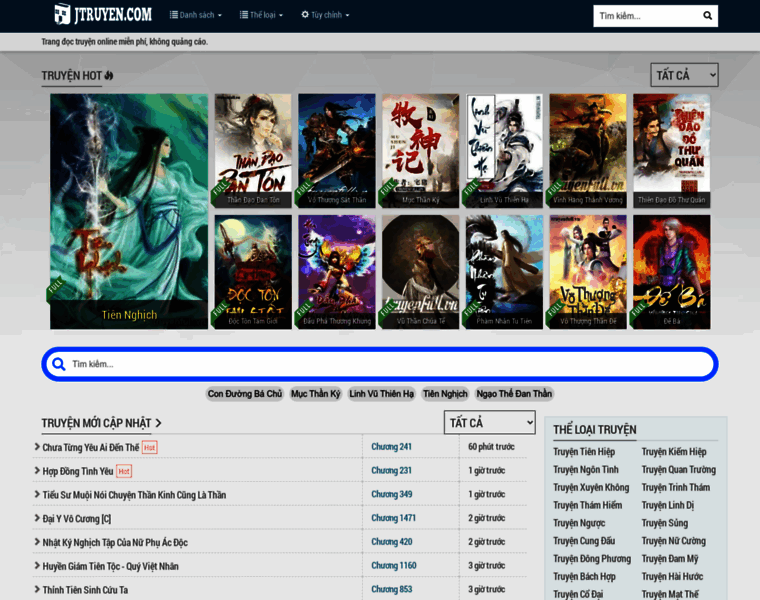Click the blue magnifier icon in main search bar
This screenshot has width=760, height=600.
click(x=59, y=364)
